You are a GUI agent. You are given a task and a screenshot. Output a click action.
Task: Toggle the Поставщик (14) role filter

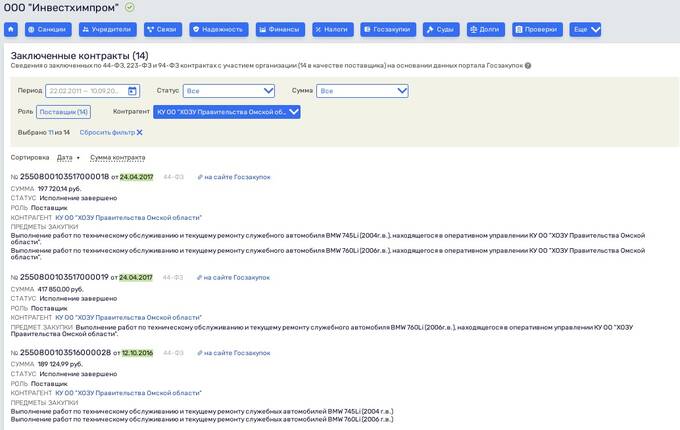pyautogui.click(x=64, y=112)
